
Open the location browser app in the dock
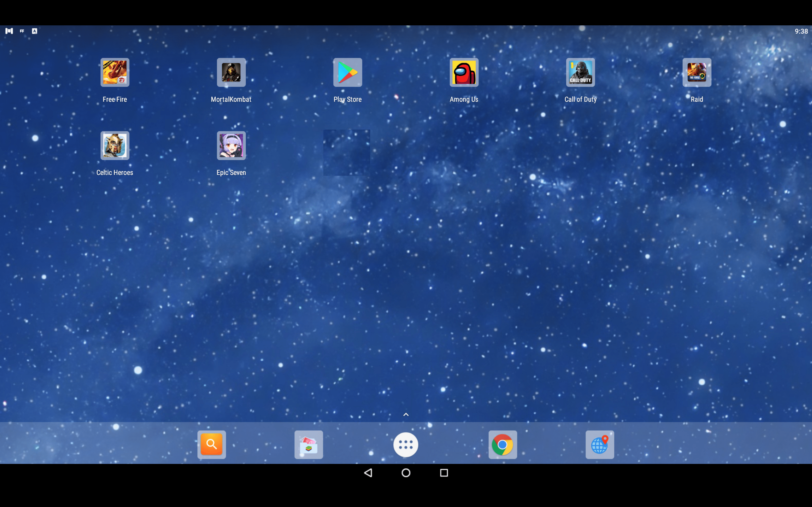(600, 444)
